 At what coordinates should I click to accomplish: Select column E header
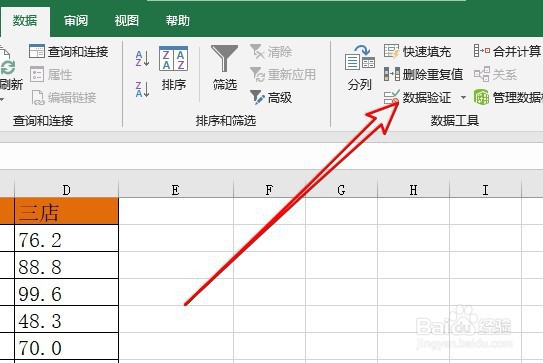point(176,189)
